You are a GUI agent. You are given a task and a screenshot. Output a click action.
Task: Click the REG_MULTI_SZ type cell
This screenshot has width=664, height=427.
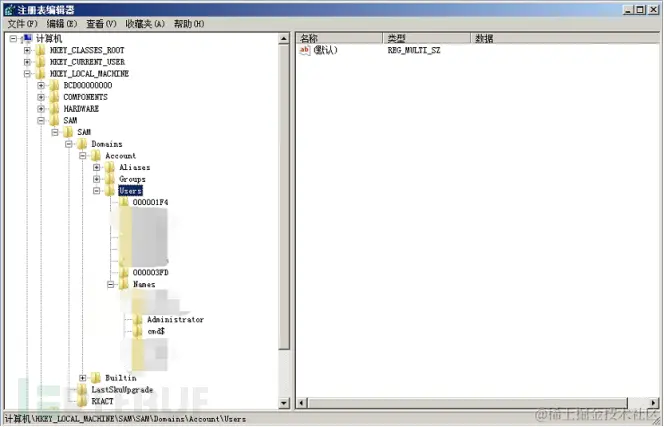(x=414, y=50)
